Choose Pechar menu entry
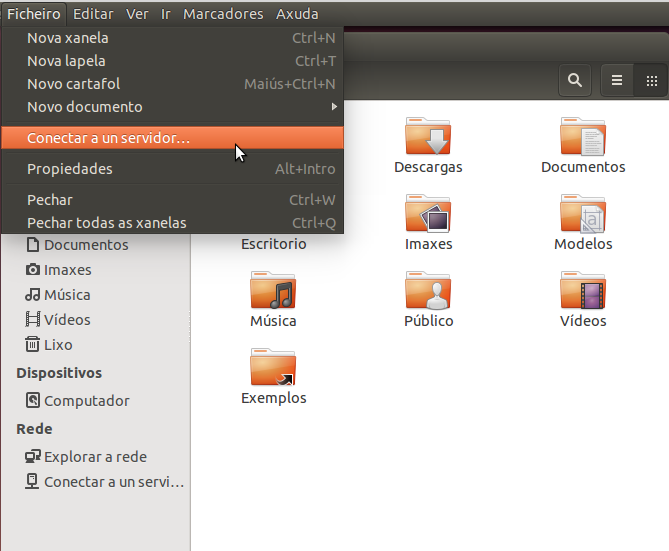Screen dimensions: 669x551 (172, 200)
